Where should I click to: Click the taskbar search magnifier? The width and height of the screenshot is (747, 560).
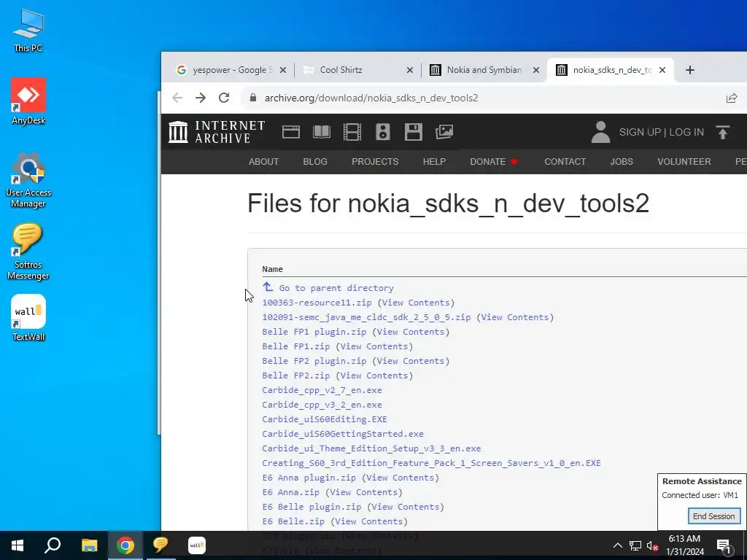pyautogui.click(x=53, y=545)
